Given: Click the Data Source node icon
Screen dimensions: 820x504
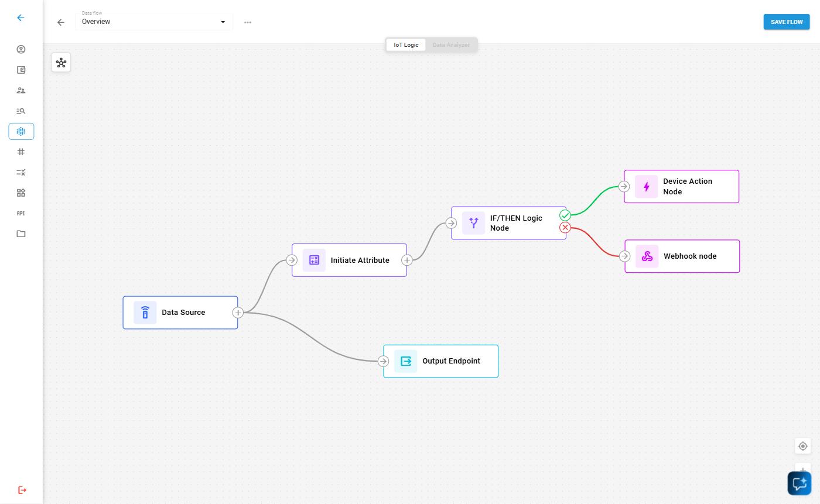Looking at the screenshot, I should coord(145,313).
